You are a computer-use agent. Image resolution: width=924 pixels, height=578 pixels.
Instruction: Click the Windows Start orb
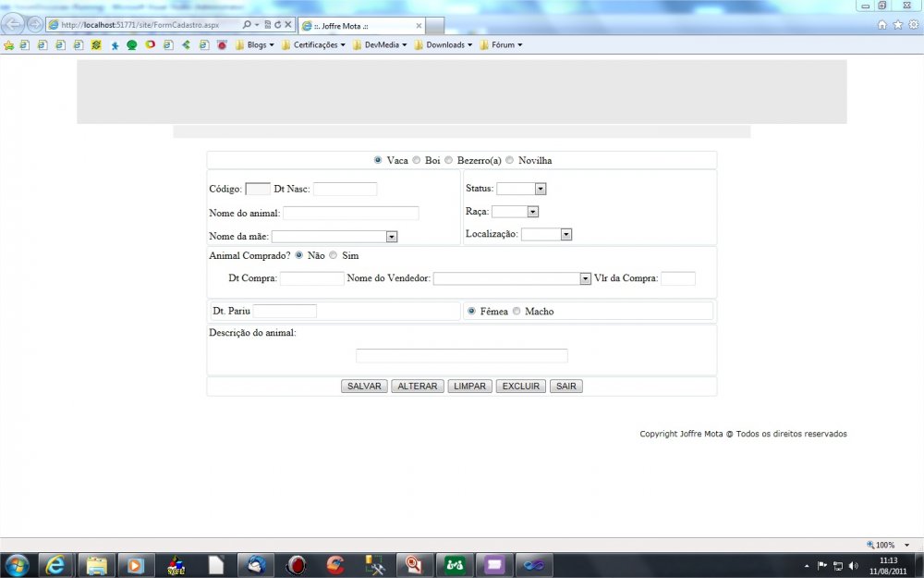click(17, 564)
